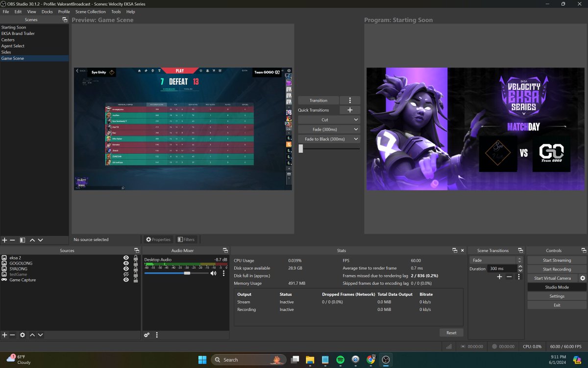Viewport: 588px width, 368px height.
Task: Pop out the Sources dock
Action: pyautogui.click(x=136, y=250)
